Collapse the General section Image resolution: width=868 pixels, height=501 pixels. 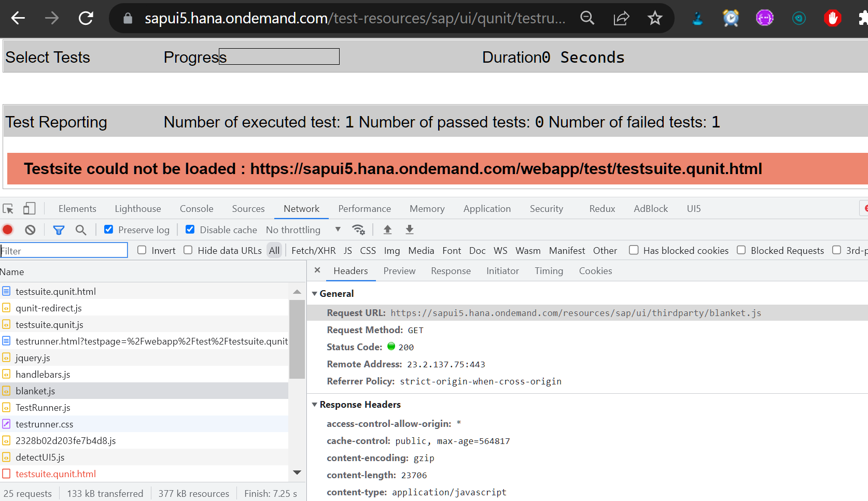tap(314, 294)
